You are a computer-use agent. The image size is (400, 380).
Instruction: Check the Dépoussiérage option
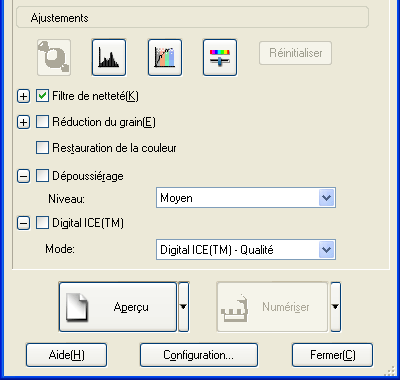click(42, 176)
